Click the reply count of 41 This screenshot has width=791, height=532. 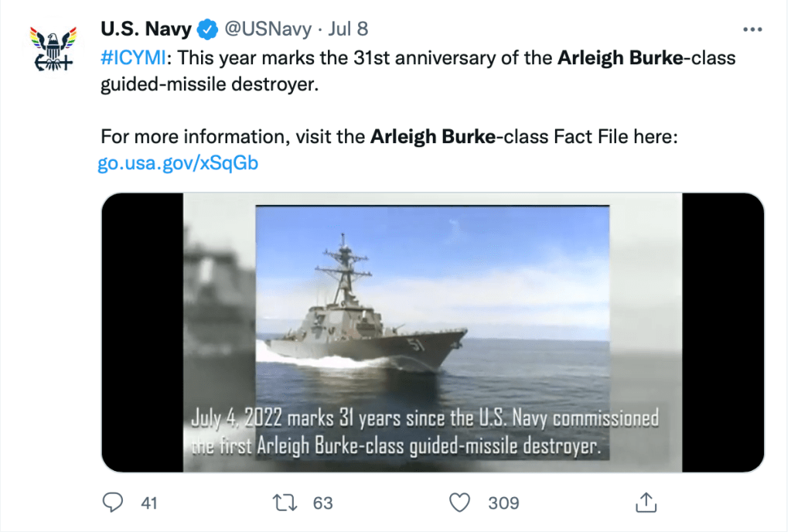click(x=149, y=503)
